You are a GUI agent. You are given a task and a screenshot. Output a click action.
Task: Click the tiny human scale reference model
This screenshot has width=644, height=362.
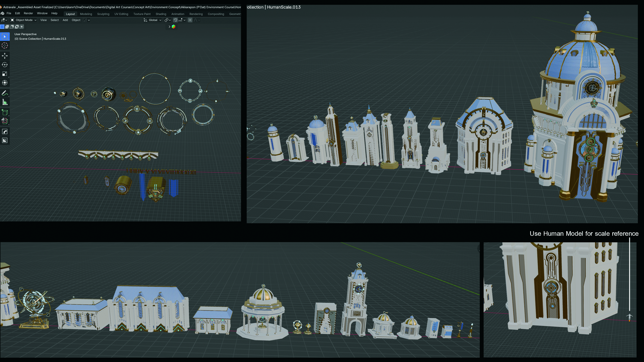click(x=629, y=317)
